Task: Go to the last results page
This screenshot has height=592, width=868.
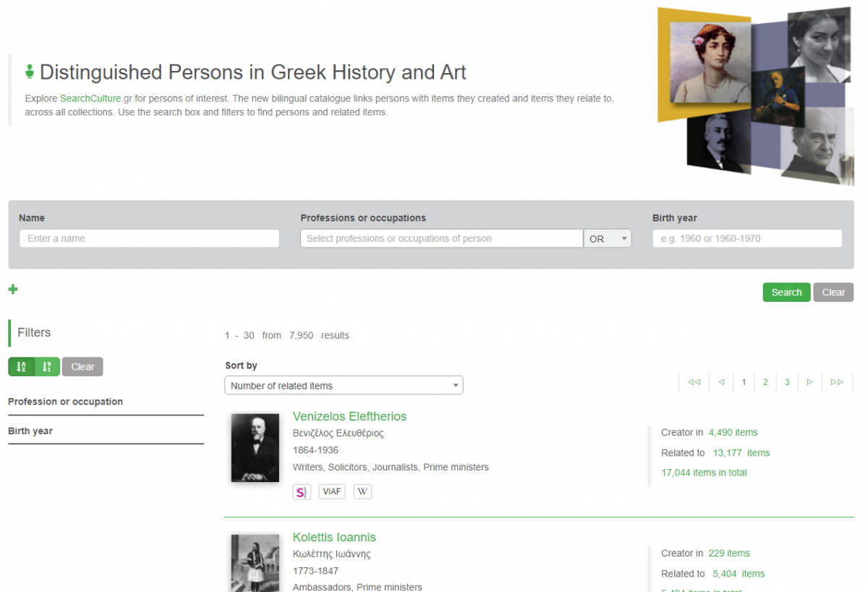Action: pyautogui.click(x=837, y=382)
